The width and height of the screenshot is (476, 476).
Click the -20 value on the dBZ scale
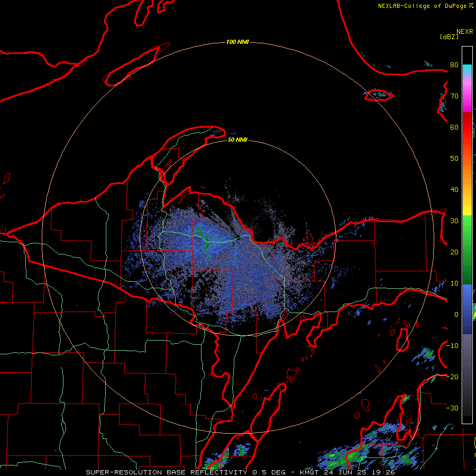point(452,377)
